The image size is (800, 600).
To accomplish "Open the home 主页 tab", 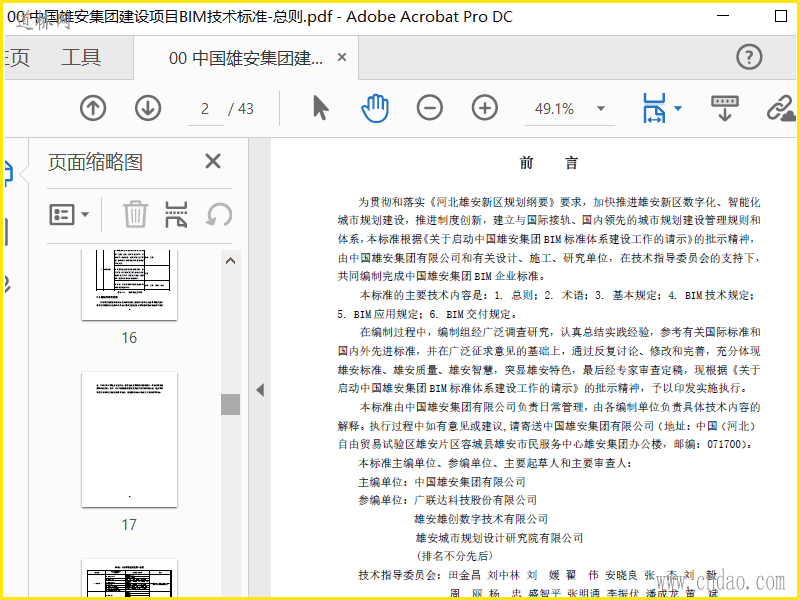I will tap(16, 58).
